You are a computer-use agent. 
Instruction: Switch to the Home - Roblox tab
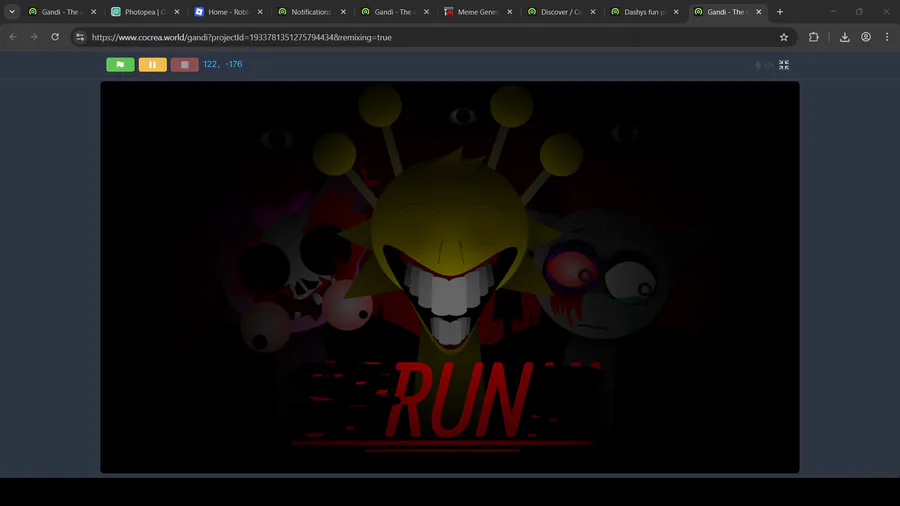(227, 11)
